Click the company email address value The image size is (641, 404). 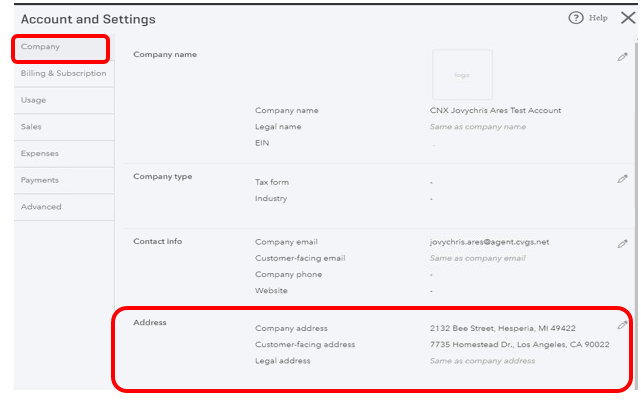click(489, 242)
